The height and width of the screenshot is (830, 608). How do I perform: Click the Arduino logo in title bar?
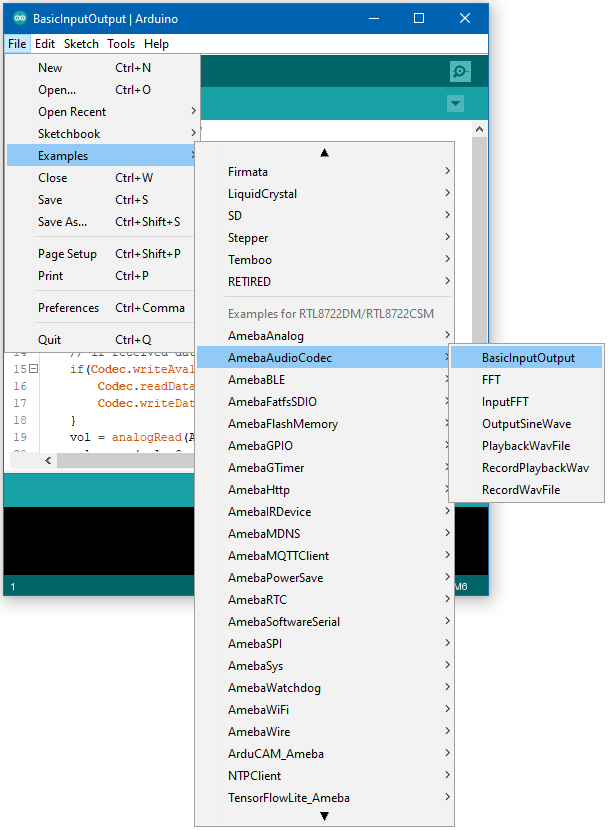click(19, 18)
